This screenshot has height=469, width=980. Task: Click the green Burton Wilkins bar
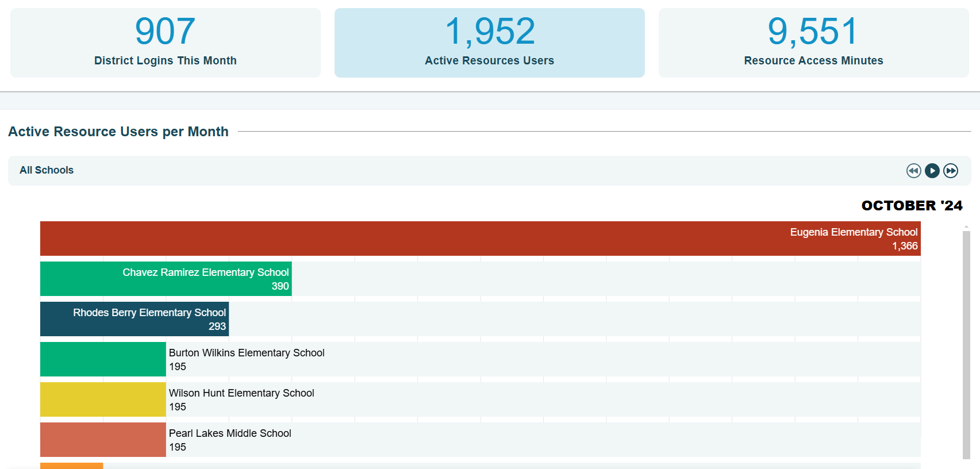point(103,359)
